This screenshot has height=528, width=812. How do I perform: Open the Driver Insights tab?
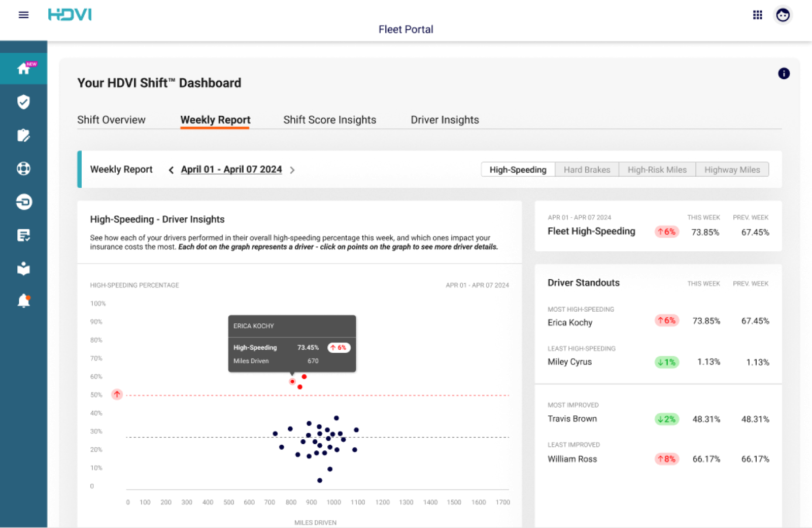445,120
